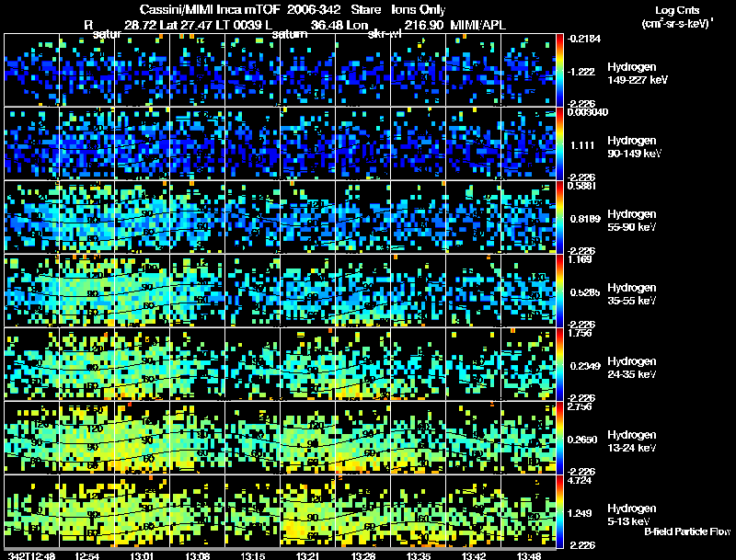Select the 13:01 panel in the 55-90 keV row
The height and width of the screenshot is (560, 736).
(142, 217)
